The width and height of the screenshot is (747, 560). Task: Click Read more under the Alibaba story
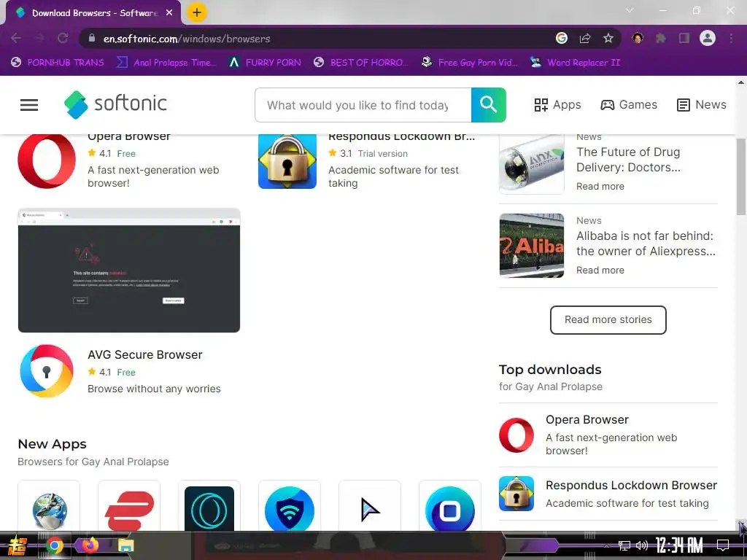click(x=600, y=270)
